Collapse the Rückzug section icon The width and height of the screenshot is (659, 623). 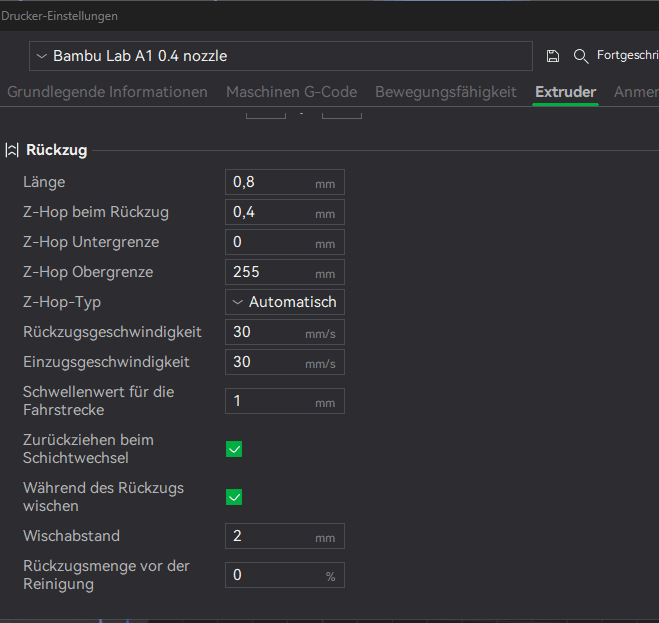(12, 150)
